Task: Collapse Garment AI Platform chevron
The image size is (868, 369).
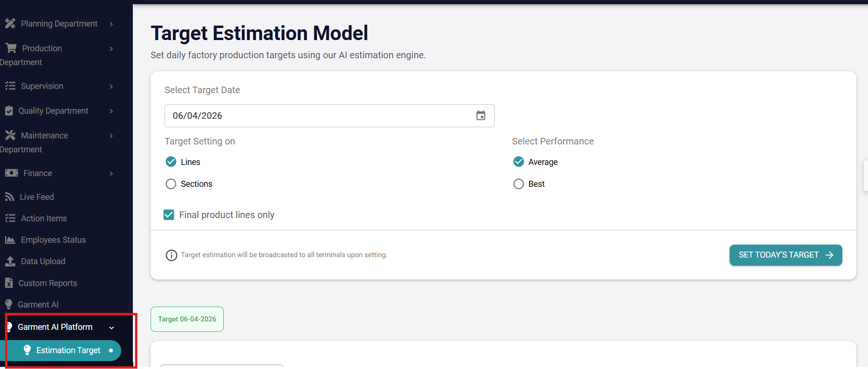Action: (x=112, y=328)
